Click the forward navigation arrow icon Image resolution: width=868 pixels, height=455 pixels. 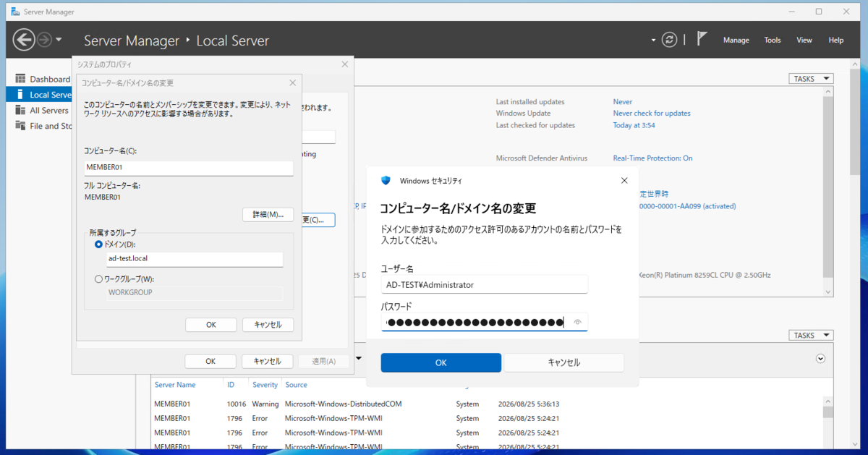tap(45, 40)
